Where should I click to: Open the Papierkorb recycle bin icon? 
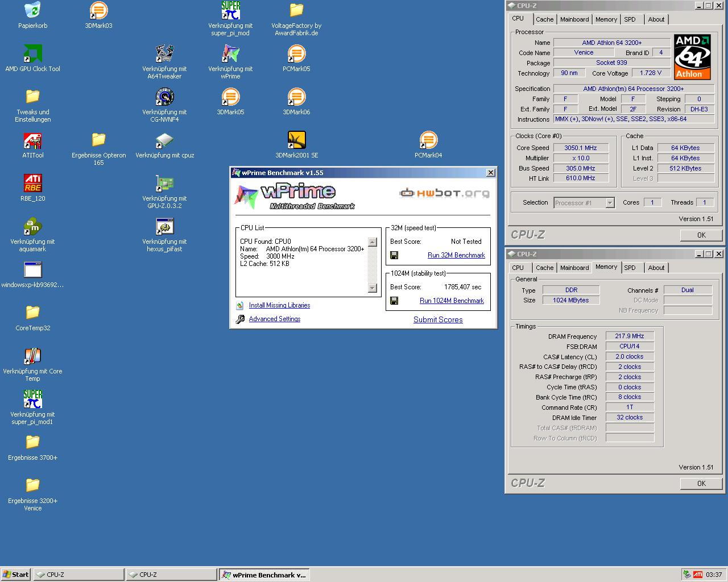coord(32,10)
